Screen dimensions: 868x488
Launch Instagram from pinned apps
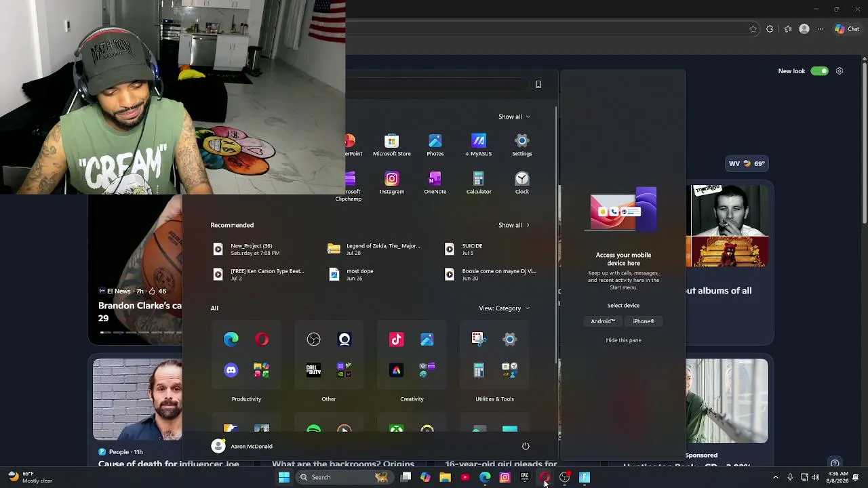(391, 182)
